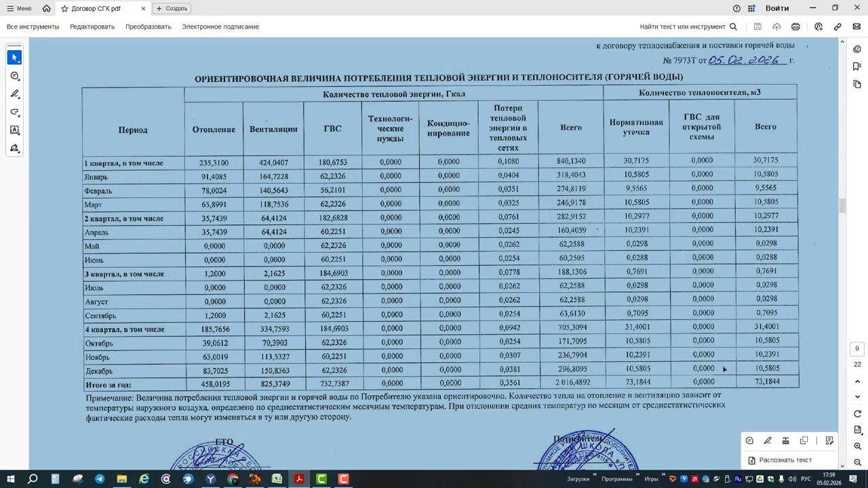Click the Создать new tab button

click(172, 8)
